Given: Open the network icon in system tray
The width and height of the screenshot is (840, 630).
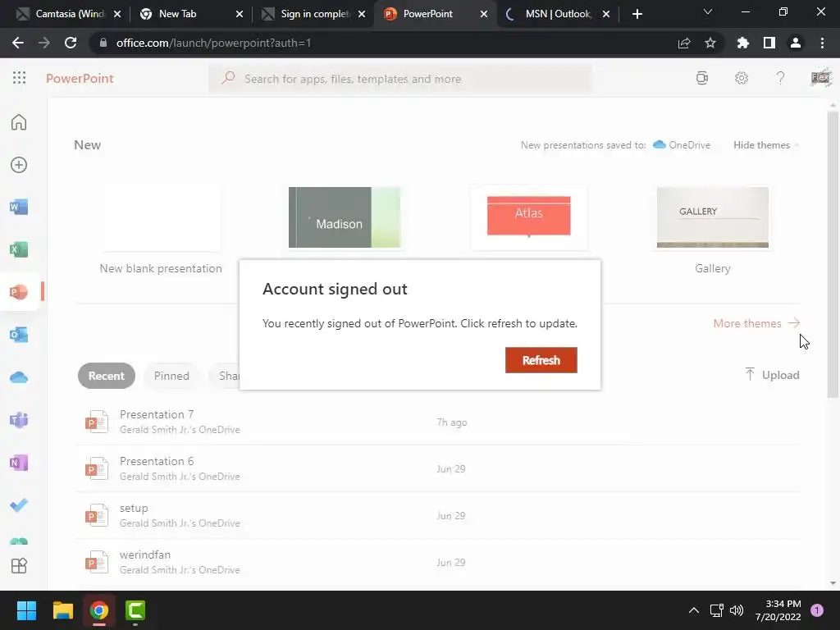Looking at the screenshot, I should pos(716,610).
